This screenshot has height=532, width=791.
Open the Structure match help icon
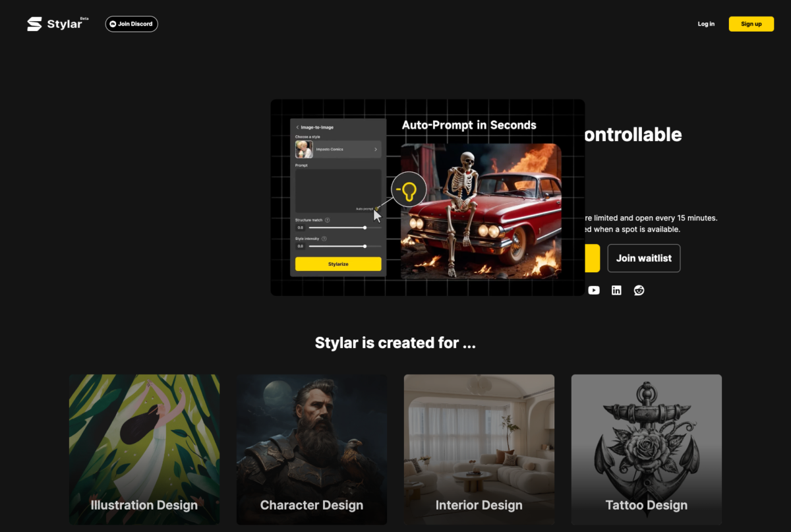coord(328,220)
